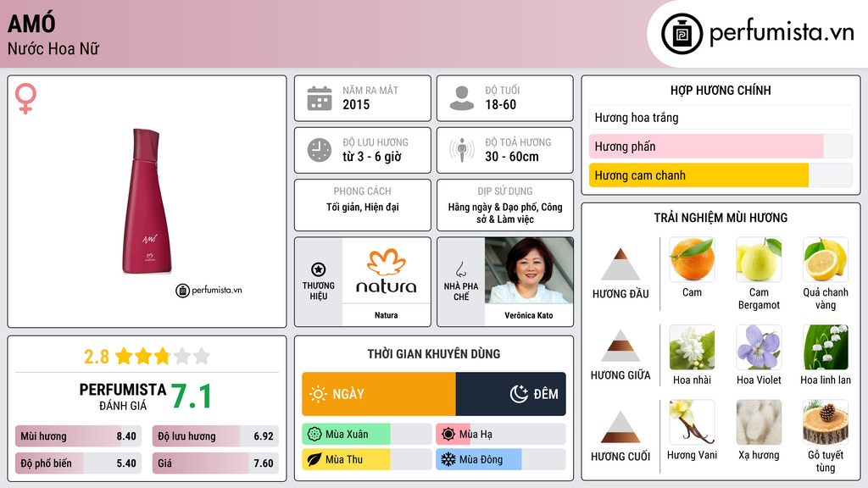Click the sun icon for Mùa Hạ
Screen dimensions: 868x488
point(448,435)
